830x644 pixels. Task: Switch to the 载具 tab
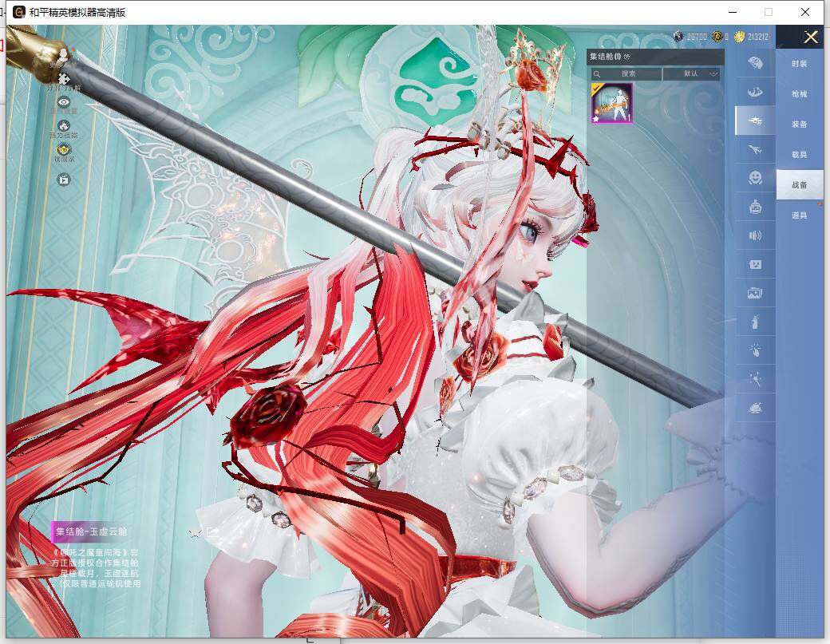pos(800,155)
